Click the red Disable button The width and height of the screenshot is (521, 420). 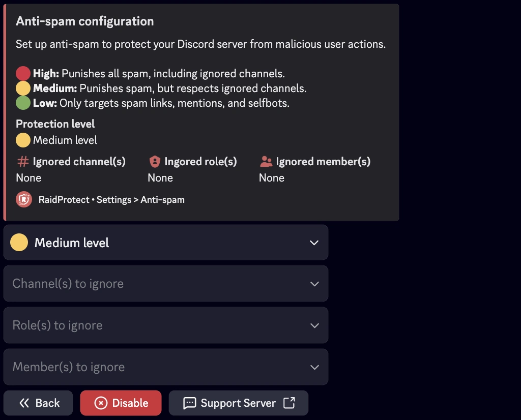pos(121,403)
